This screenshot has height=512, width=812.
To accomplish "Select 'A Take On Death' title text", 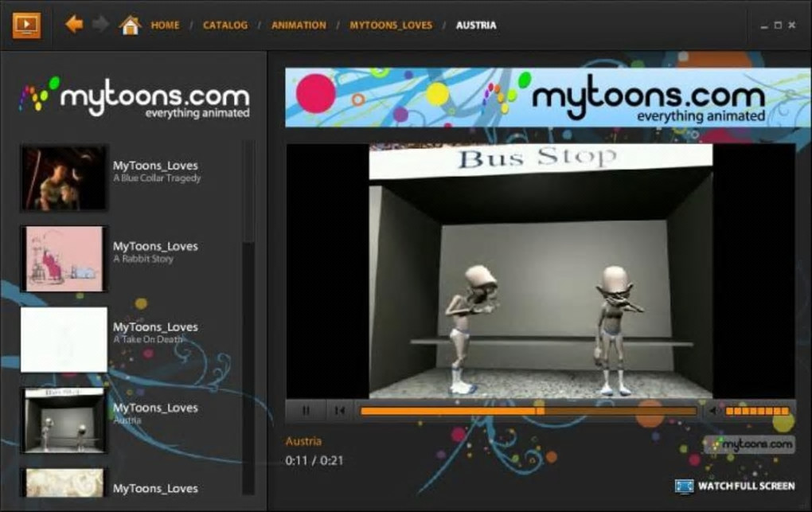I will pos(148,339).
